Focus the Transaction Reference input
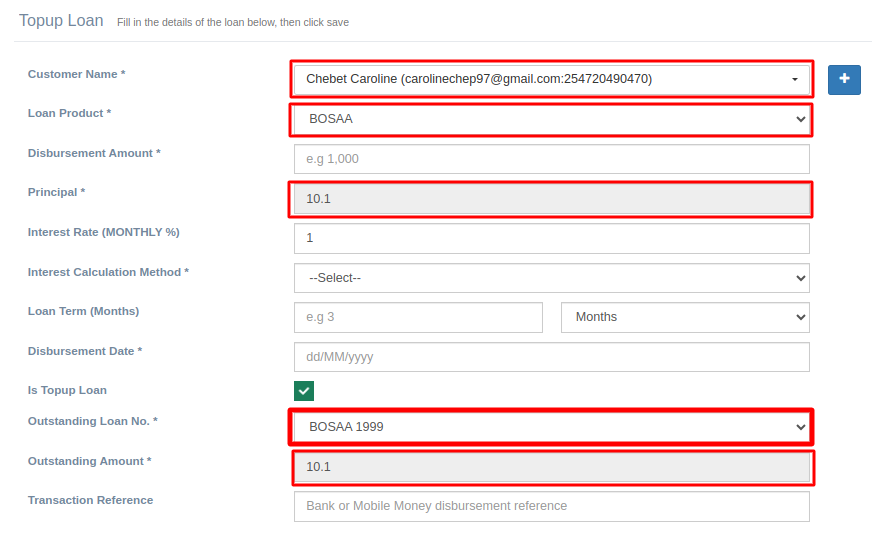The height and width of the screenshot is (542, 872). pyautogui.click(x=551, y=506)
